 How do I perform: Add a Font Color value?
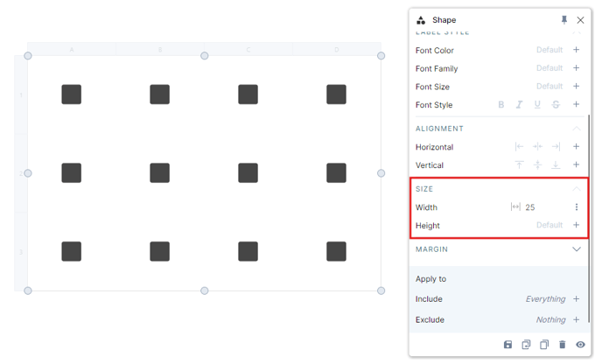click(576, 50)
